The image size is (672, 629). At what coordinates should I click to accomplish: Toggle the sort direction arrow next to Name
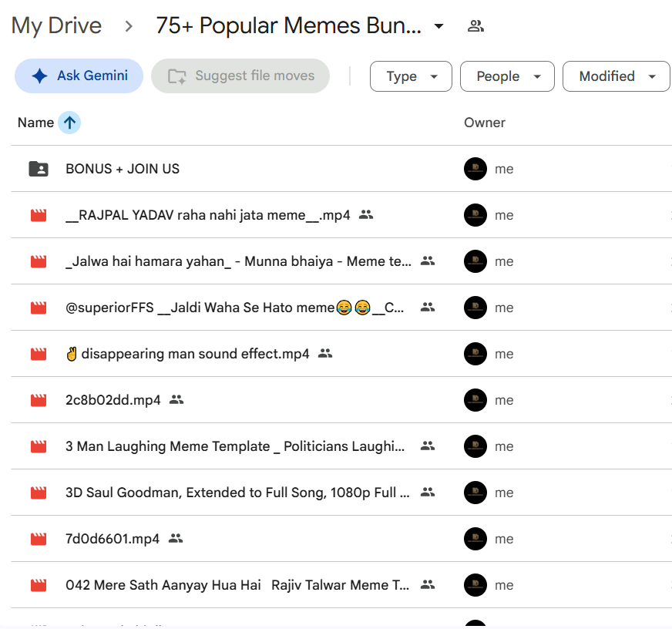click(x=69, y=123)
